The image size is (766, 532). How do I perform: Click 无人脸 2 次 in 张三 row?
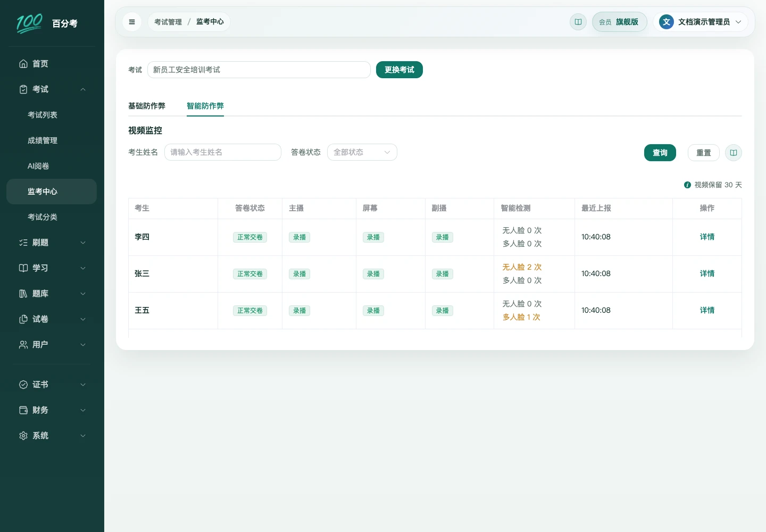pos(522,267)
